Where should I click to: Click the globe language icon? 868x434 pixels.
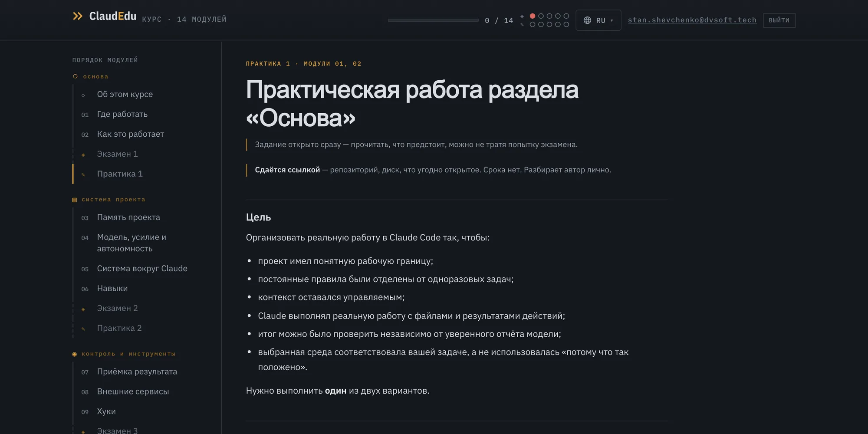coord(587,20)
